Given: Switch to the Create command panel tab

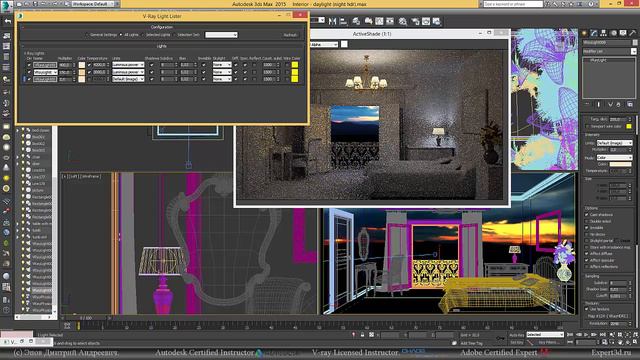Looking at the screenshot, I should (584, 33).
